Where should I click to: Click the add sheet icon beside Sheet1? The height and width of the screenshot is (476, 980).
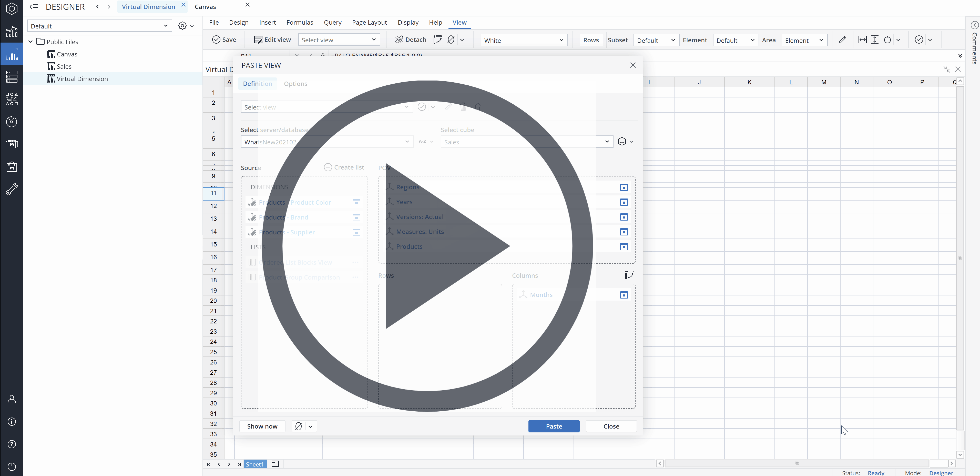click(275, 464)
